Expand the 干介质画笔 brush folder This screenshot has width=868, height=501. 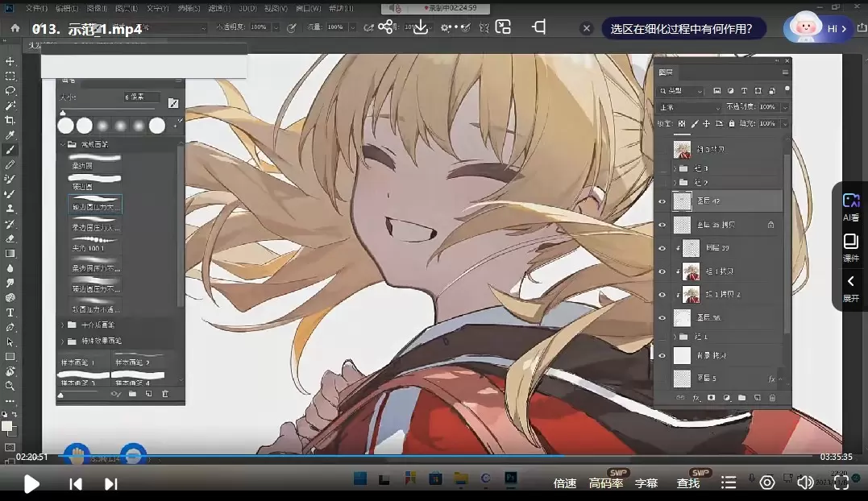coord(63,325)
